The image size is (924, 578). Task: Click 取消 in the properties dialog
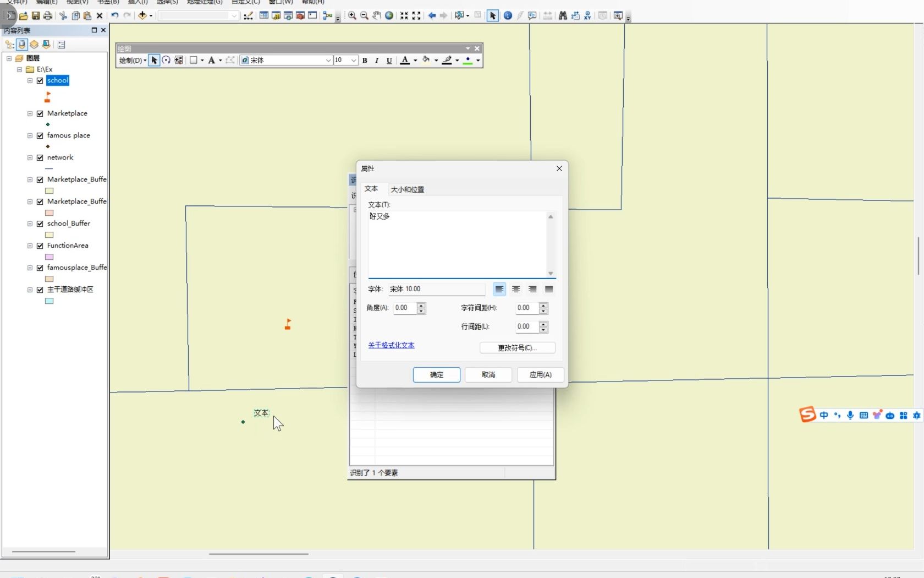pos(488,375)
